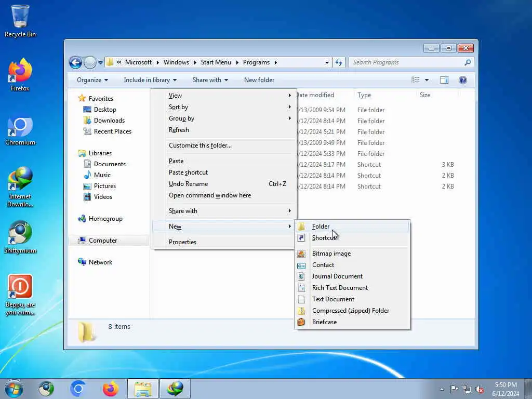Click the muted volume tray icon
Image resolution: width=532 pixels, height=399 pixels.
tap(480, 389)
